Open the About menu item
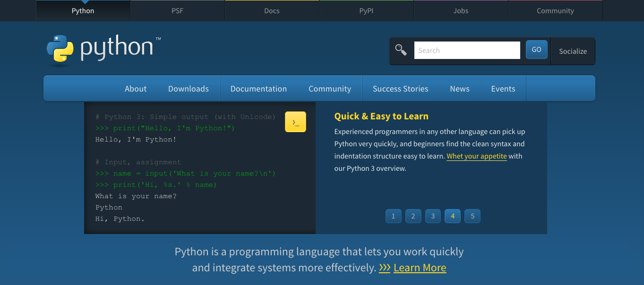644x285 pixels. [x=136, y=89]
